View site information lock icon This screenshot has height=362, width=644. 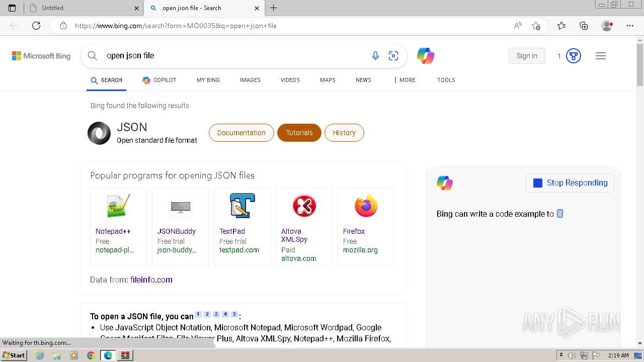tap(63, 26)
